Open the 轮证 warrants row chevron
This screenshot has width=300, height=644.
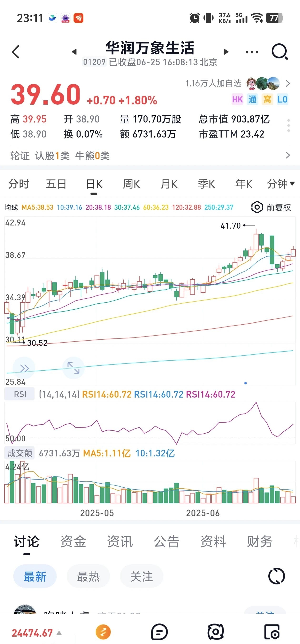(288, 155)
